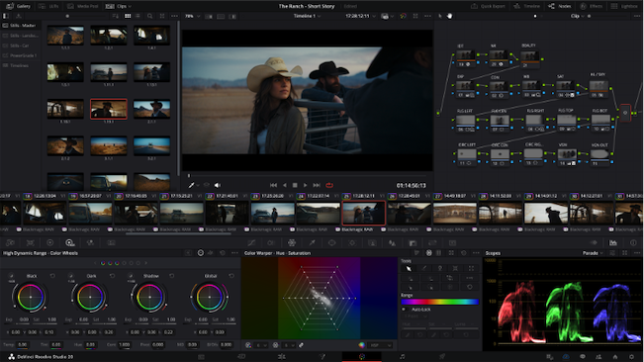Open the Gallery panel

(19, 6)
